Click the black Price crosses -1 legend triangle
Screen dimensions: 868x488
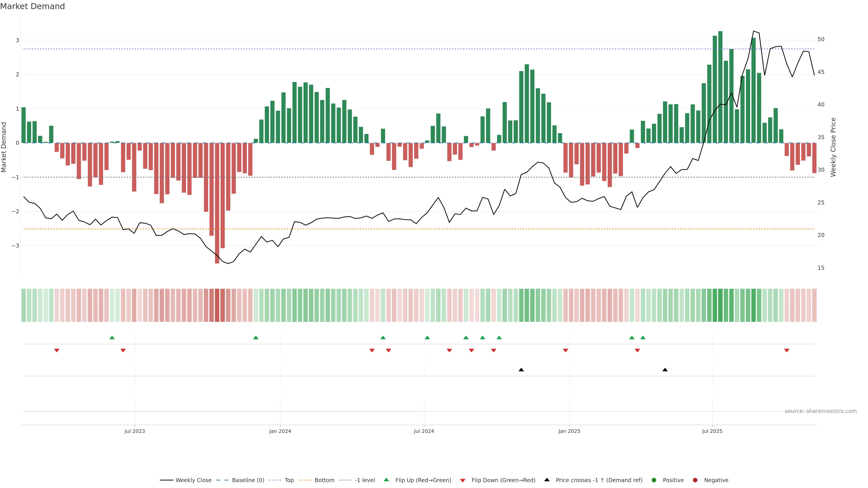pos(547,480)
